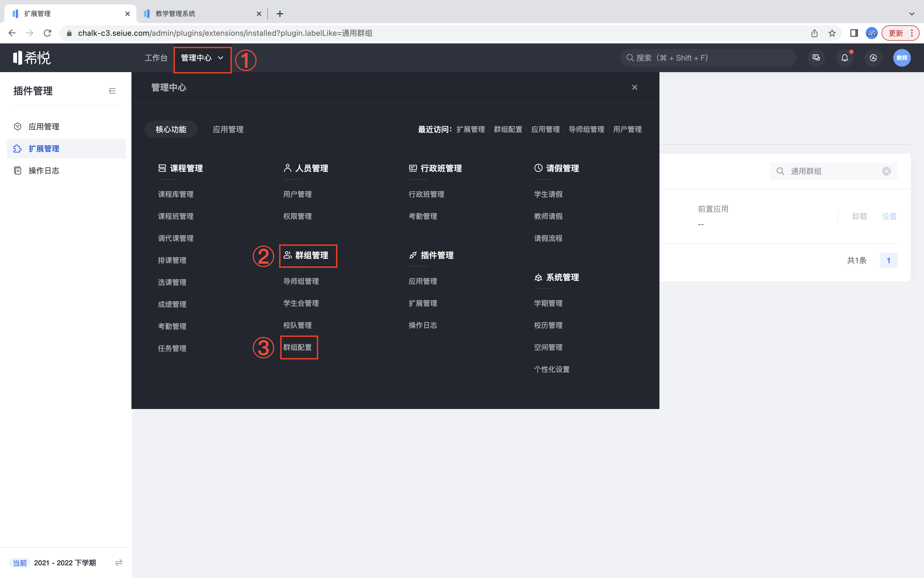Open recently visited 导师组管理

[587, 129]
